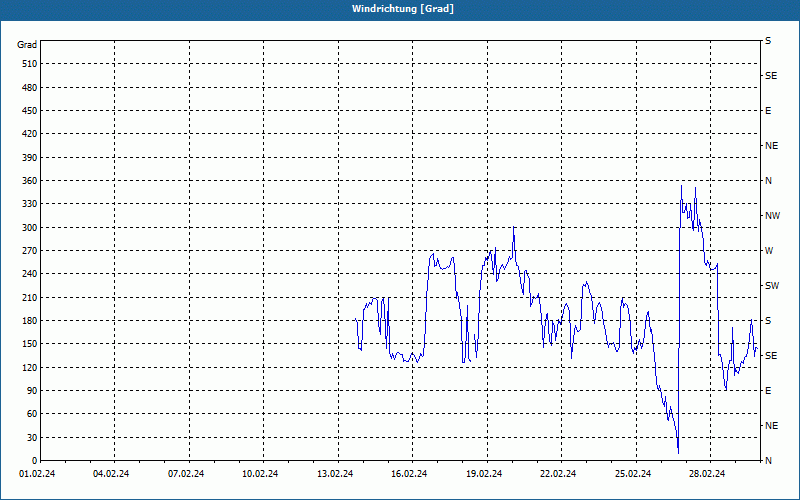Select the 390 tick label

(x=30, y=158)
